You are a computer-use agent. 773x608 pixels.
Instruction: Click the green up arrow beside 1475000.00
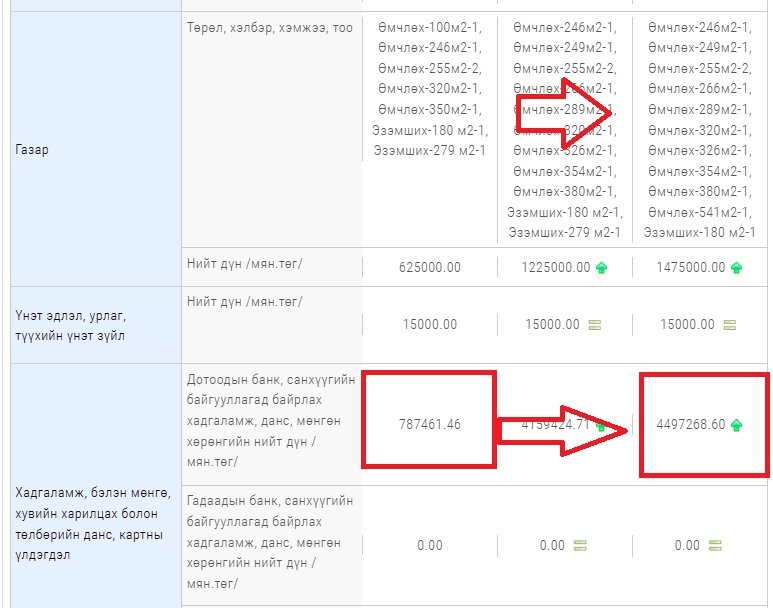(x=736, y=268)
